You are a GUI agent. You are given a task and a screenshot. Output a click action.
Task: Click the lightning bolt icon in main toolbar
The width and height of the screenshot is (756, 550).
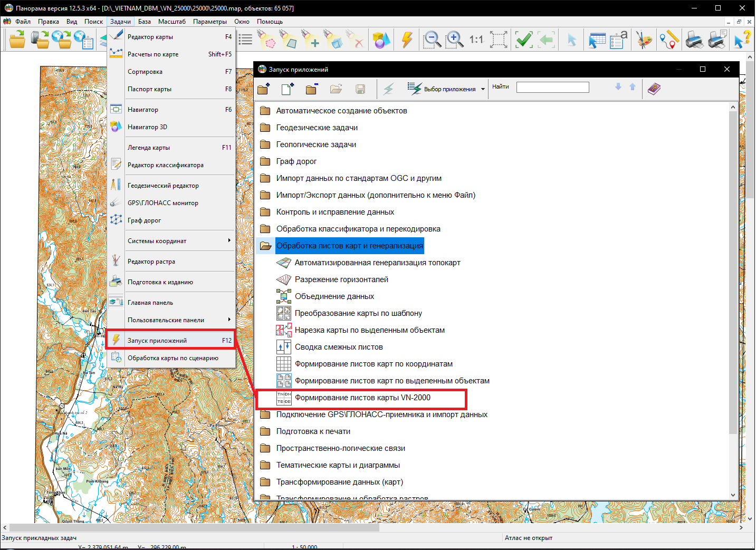coord(407,40)
